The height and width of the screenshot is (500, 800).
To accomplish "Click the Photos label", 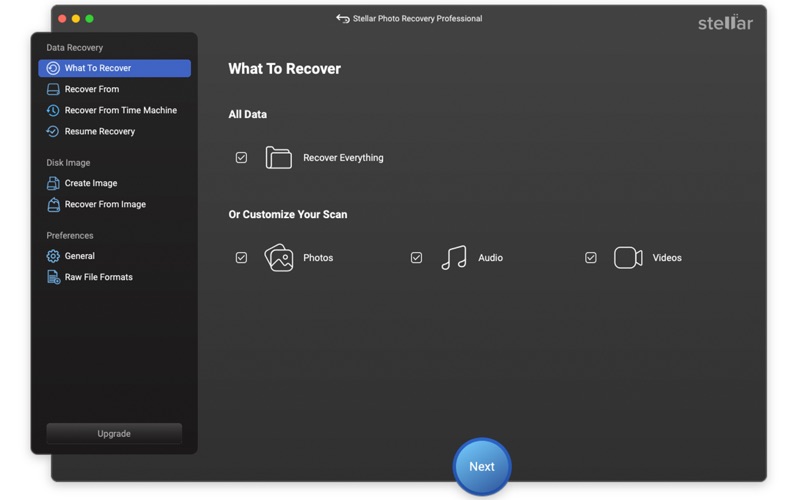I will (318, 258).
